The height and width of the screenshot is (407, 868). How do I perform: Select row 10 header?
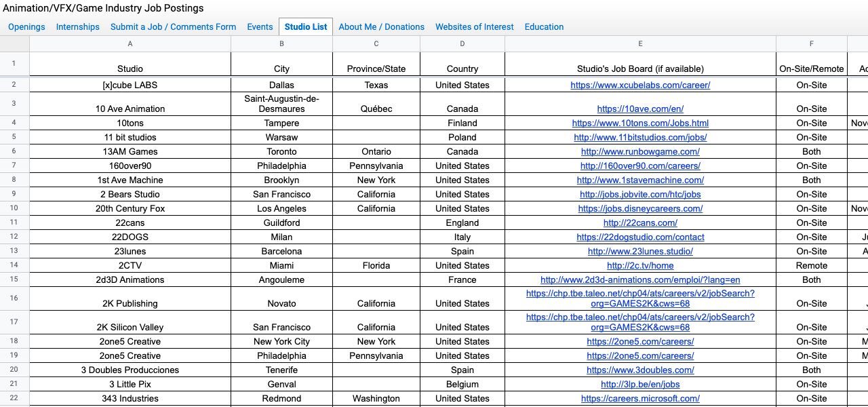(14, 208)
